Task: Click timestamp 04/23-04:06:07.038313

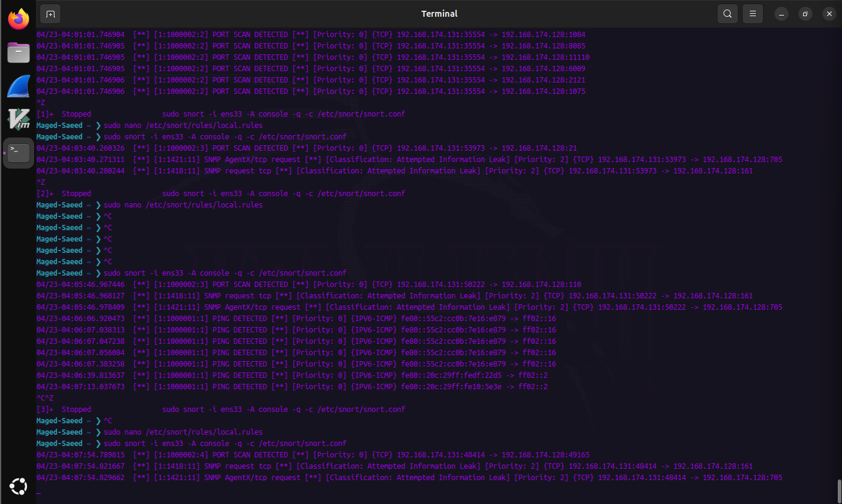Action: point(81,330)
